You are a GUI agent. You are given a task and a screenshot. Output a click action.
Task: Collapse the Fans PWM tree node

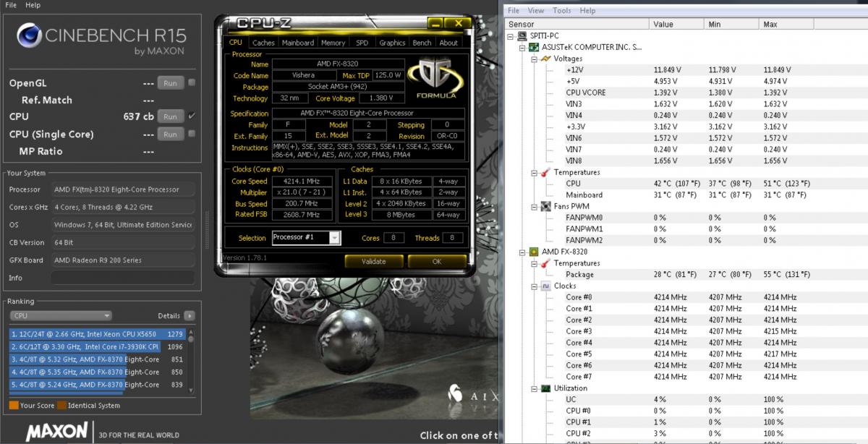pos(535,206)
